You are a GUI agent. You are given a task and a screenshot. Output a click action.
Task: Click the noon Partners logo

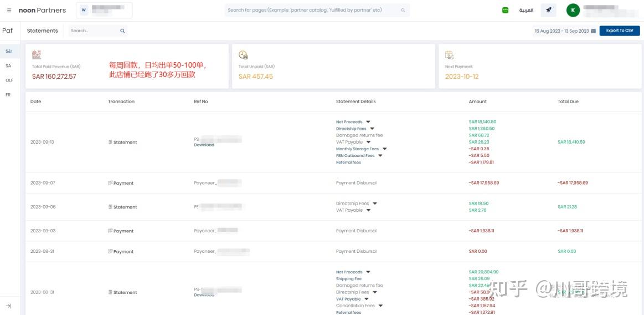[x=42, y=11]
